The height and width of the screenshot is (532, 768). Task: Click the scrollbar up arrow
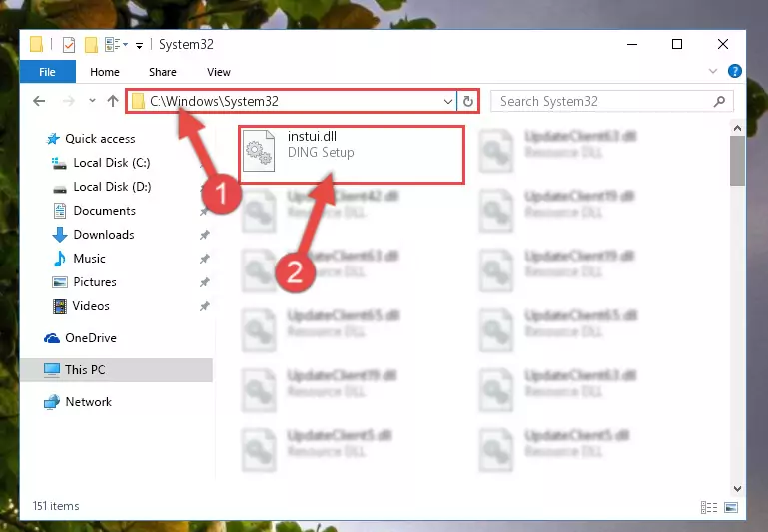click(x=737, y=128)
